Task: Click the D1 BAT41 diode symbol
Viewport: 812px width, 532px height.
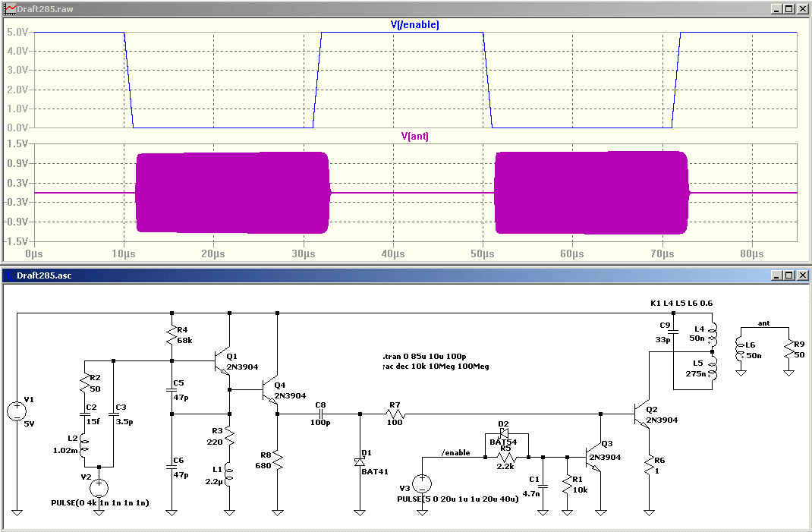Action: pos(360,461)
